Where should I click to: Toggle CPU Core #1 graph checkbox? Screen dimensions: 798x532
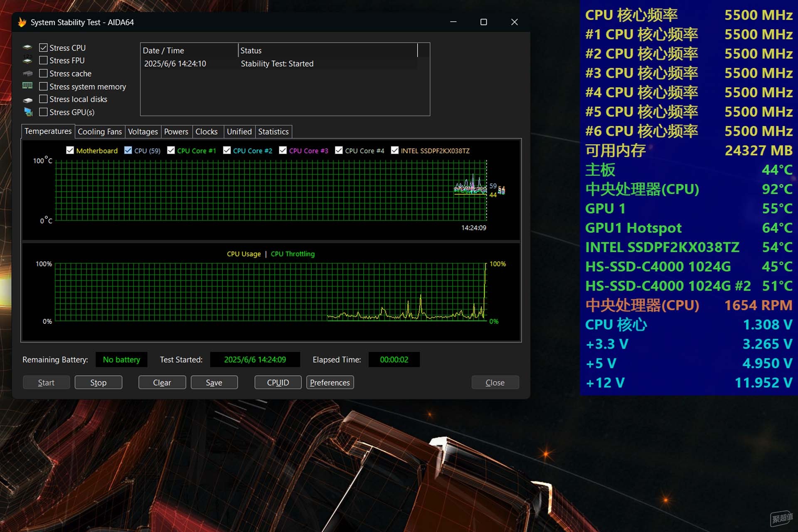pos(171,150)
